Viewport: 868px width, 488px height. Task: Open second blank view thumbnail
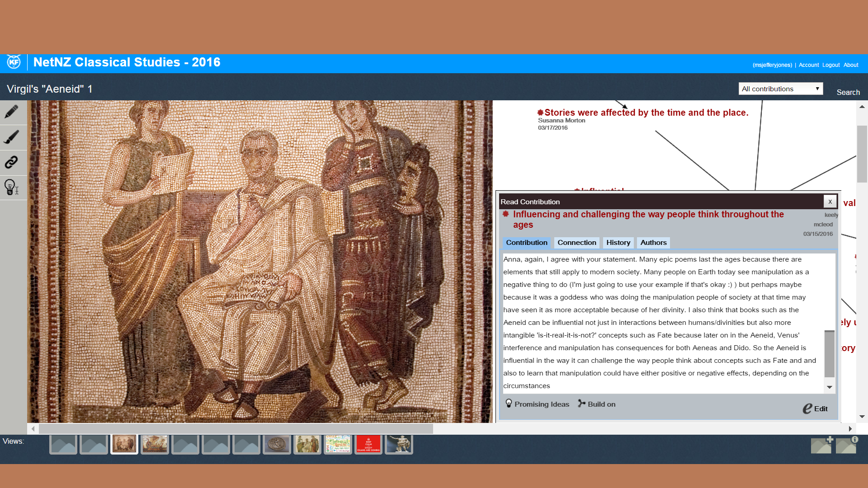tap(94, 444)
